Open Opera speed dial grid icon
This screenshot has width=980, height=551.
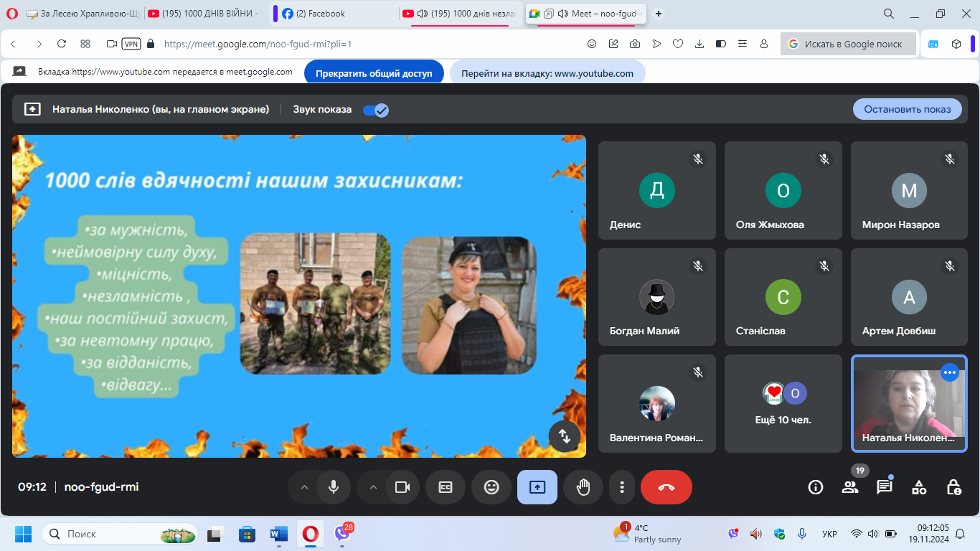[85, 44]
